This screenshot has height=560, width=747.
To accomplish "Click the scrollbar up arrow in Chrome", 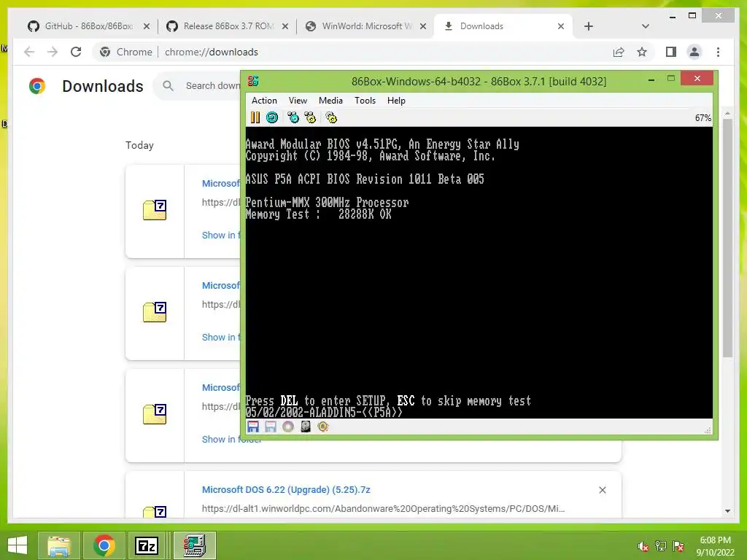I will point(727,113).
